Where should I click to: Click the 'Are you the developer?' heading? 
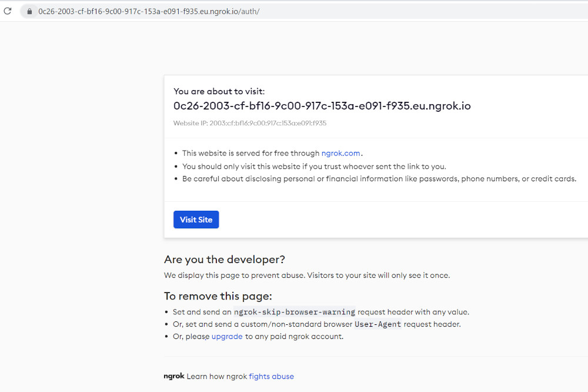tap(224, 260)
